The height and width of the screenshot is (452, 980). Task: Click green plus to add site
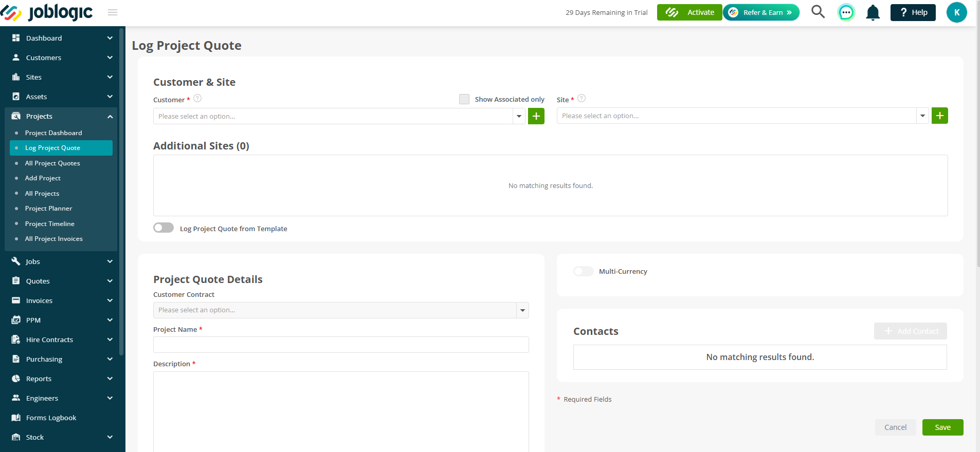940,116
